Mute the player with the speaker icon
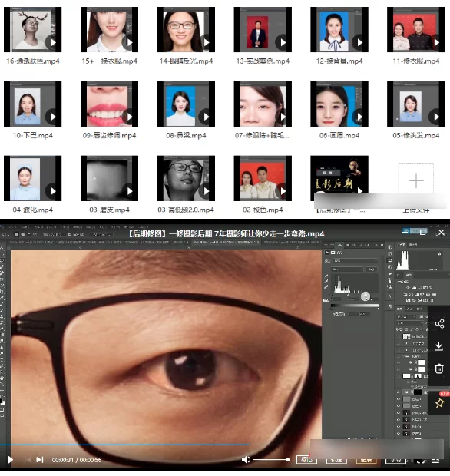This screenshot has height=476, width=450. (x=246, y=460)
